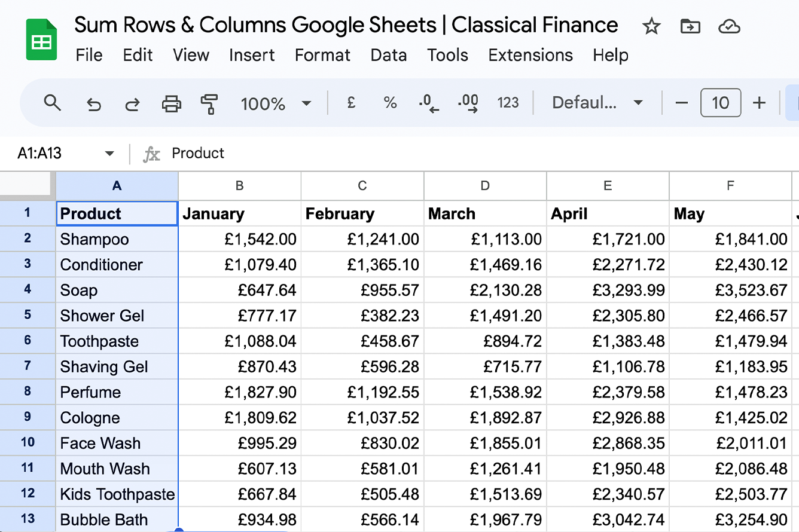The width and height of the screenshot is (799, 532).
Task: Apply percent format to the selection
Action: click(x=390, y=103)
